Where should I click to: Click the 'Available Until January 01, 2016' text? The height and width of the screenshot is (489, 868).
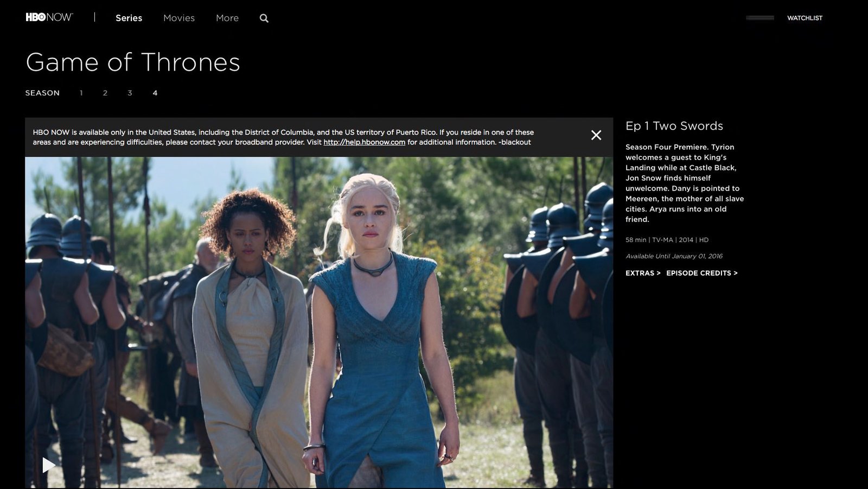[x=674, y=256]
